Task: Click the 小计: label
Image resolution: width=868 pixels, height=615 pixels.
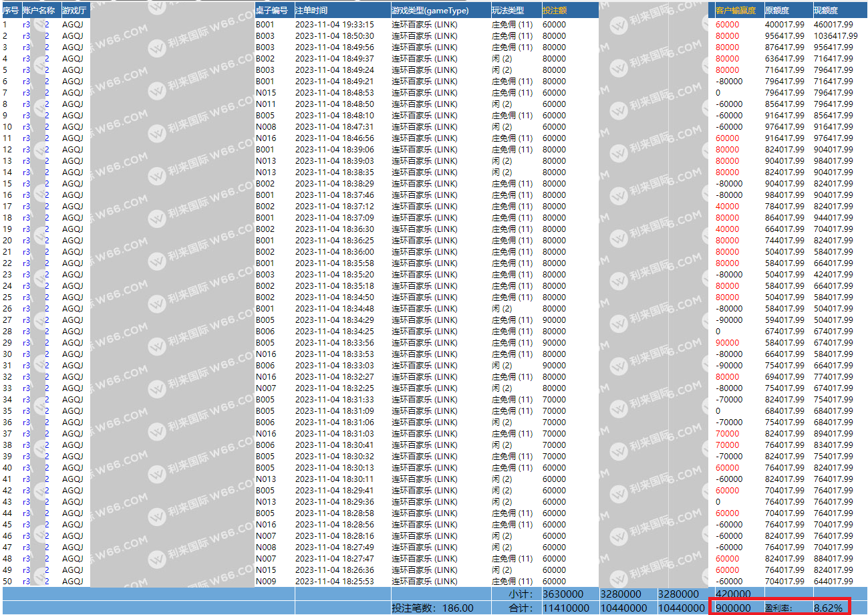Action: pyautogui.click(x=521, y=594)
